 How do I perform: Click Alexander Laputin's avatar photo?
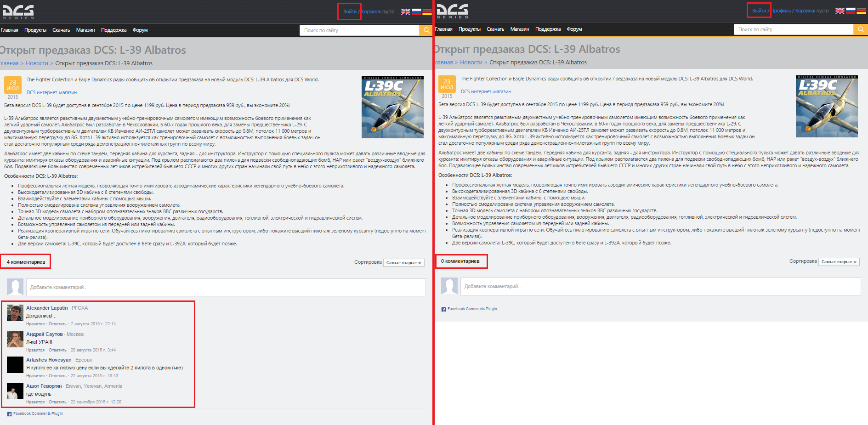[15, 312]
